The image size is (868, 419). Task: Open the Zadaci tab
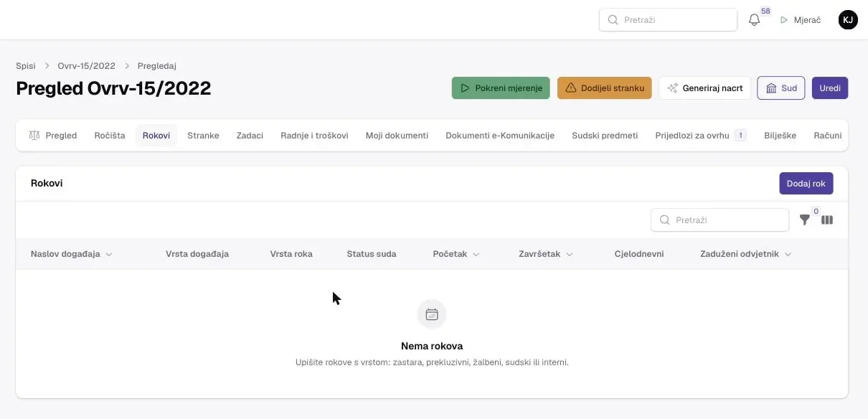click(250, 136)
